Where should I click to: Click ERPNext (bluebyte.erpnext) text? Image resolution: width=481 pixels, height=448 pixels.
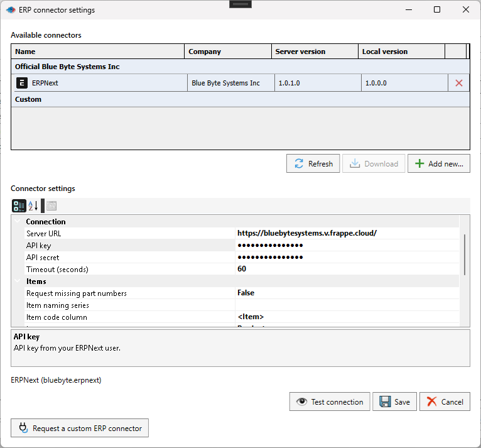(56, 380)
